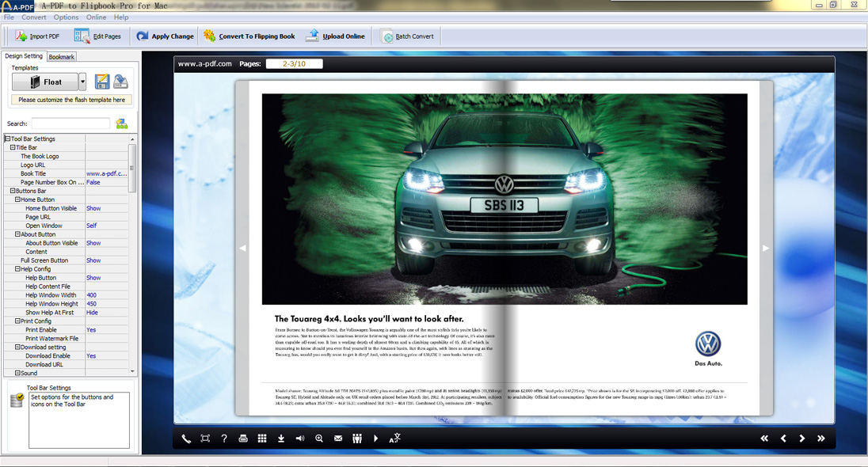Image resolution: width=868 pixels, height=467 pixels.
Task: Click Convert To Flipping Book
Action: pyautogui.click(x=249, y=36)
